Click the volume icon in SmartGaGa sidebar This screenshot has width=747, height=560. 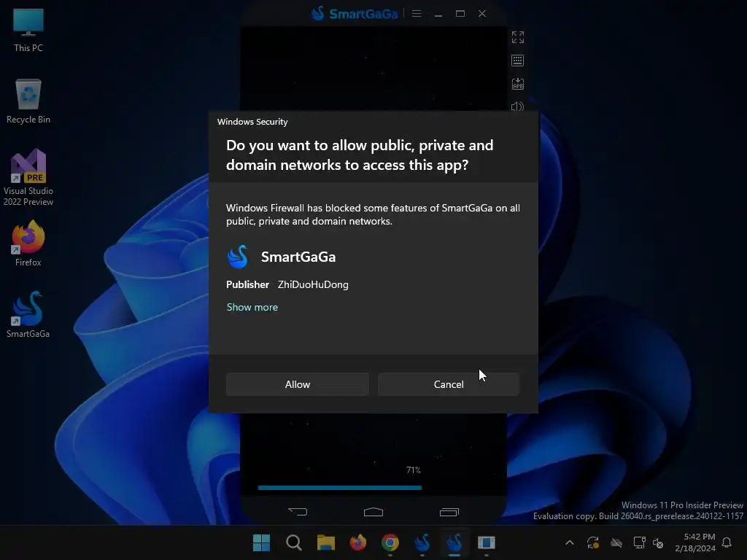click(x=517, y=106)
